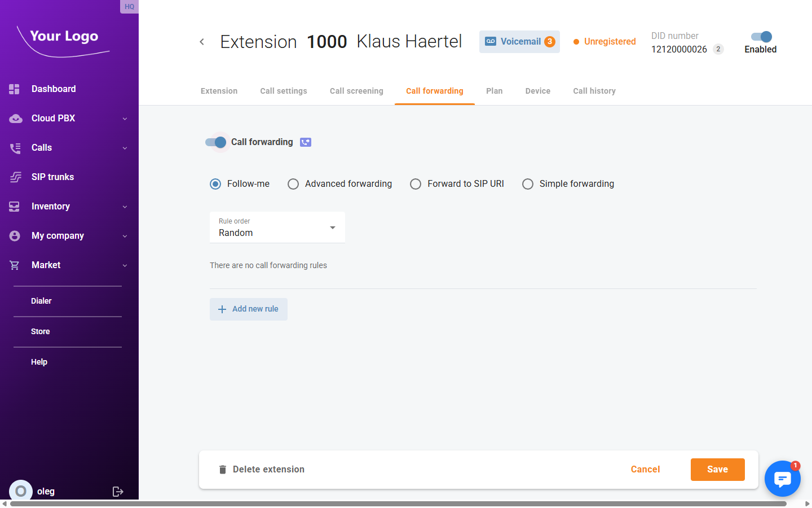Click the back arrow beside Extension title
This screenshot has height=508, width=812.
202,42
